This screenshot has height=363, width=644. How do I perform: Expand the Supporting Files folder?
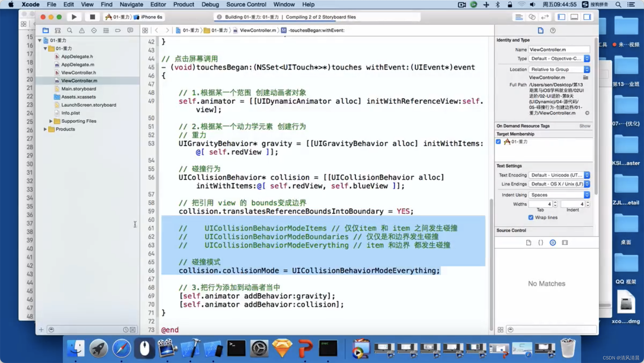click(x=50, y=120)
